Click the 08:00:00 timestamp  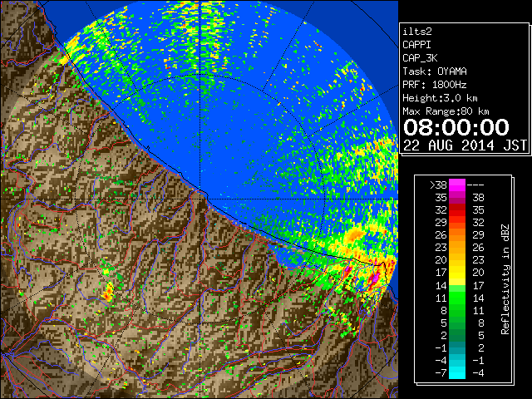point(456,127)
